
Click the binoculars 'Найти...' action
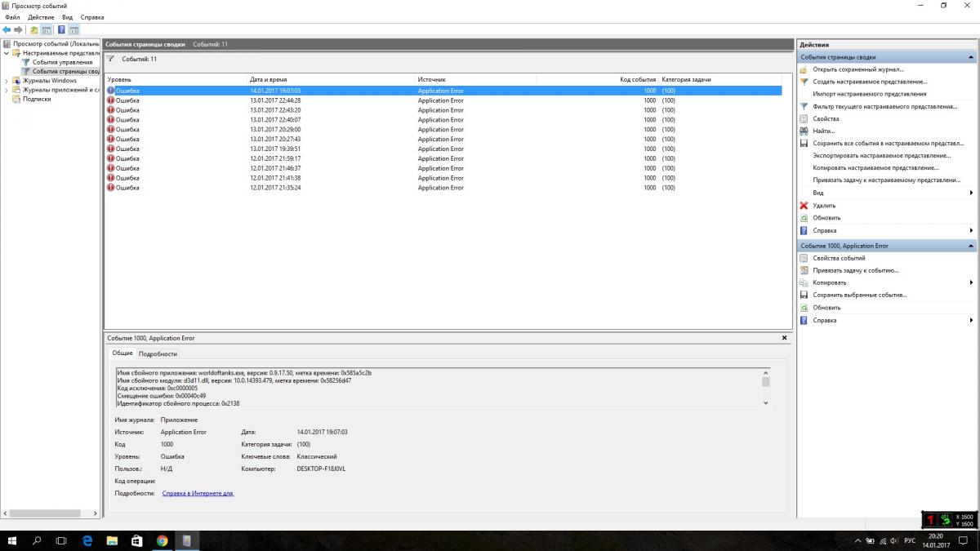tap(804, 131)
